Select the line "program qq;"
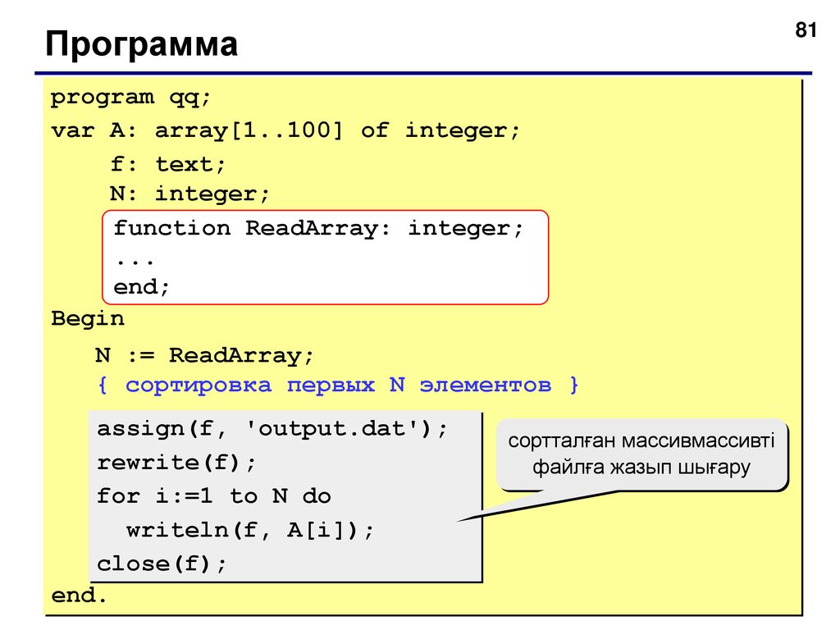Viewport: 840px width, 630px height. tap(131, 98)
